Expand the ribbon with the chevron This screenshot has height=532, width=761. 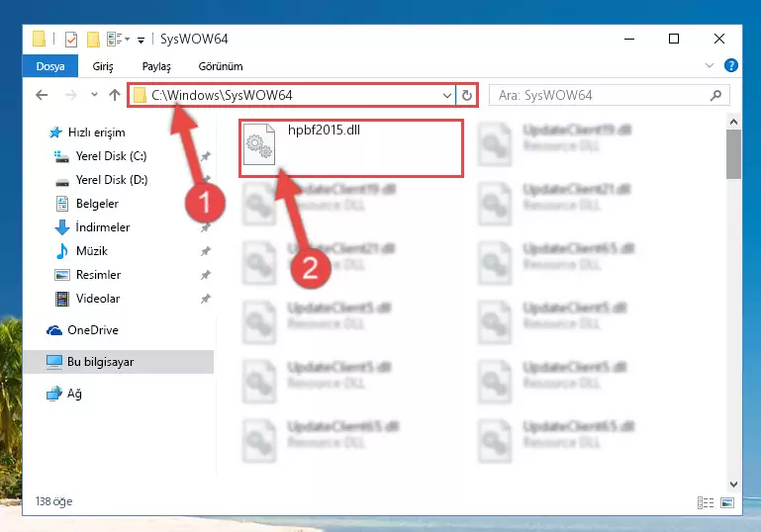coord(710,65)
